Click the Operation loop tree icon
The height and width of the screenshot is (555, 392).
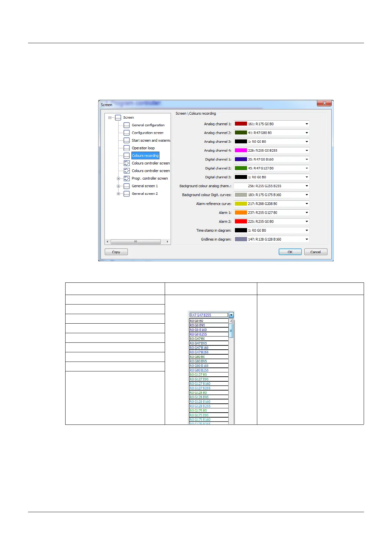click(126, 148)
